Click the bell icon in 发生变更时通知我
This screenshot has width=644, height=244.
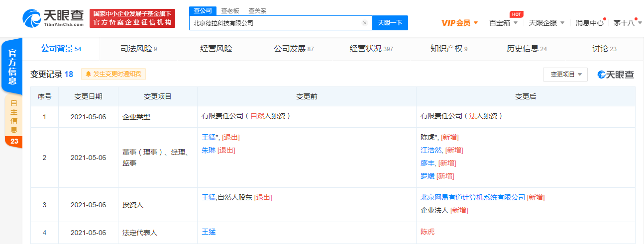click(x=89, y=74)
